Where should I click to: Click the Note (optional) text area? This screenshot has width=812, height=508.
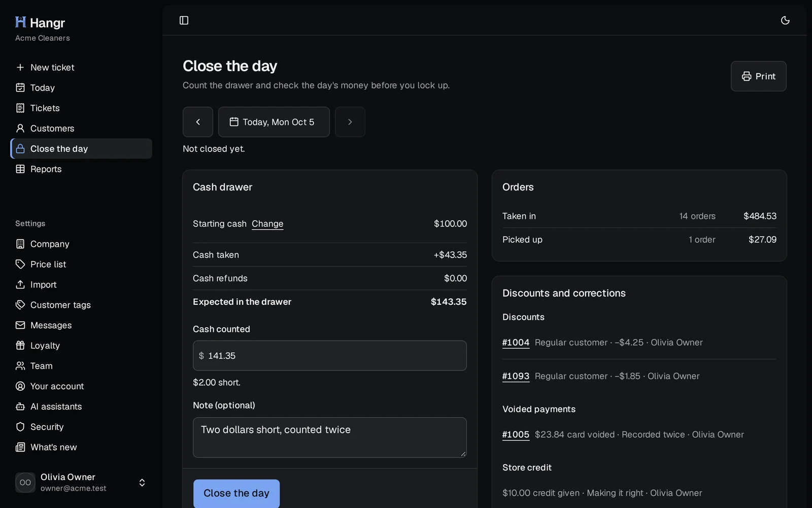pyautogui.click(x=330, y=437)
